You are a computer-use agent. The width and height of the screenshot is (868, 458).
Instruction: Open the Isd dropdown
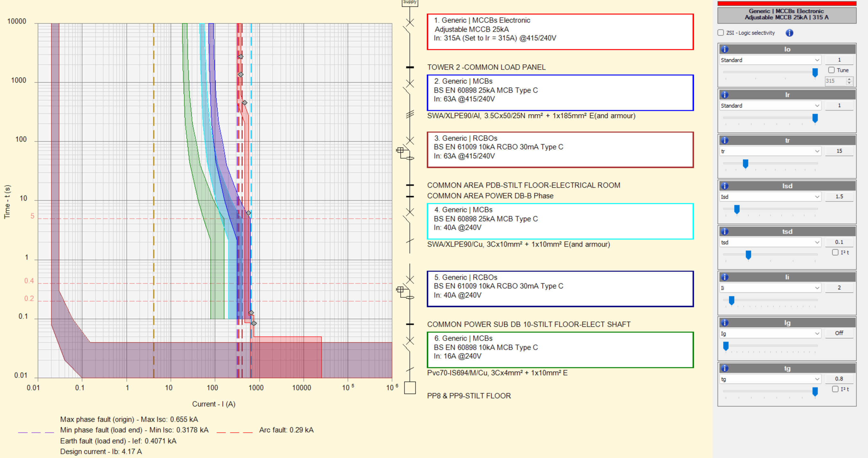(x=770, y=196)
